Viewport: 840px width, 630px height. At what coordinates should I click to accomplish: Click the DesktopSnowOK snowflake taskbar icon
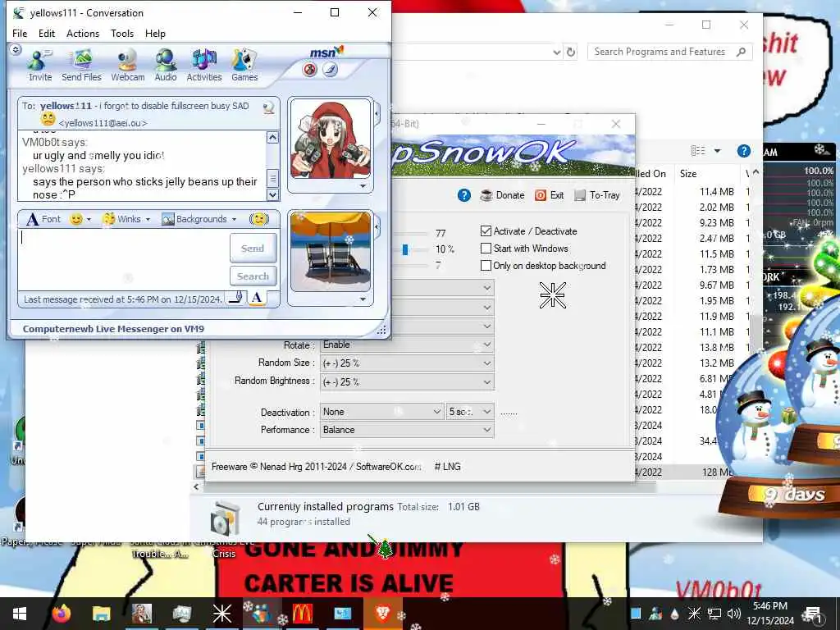pyautogui.click(x=221, y=613)
